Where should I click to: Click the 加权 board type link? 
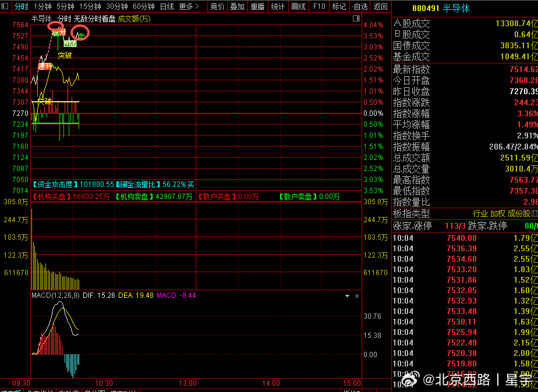coord(497,214)
